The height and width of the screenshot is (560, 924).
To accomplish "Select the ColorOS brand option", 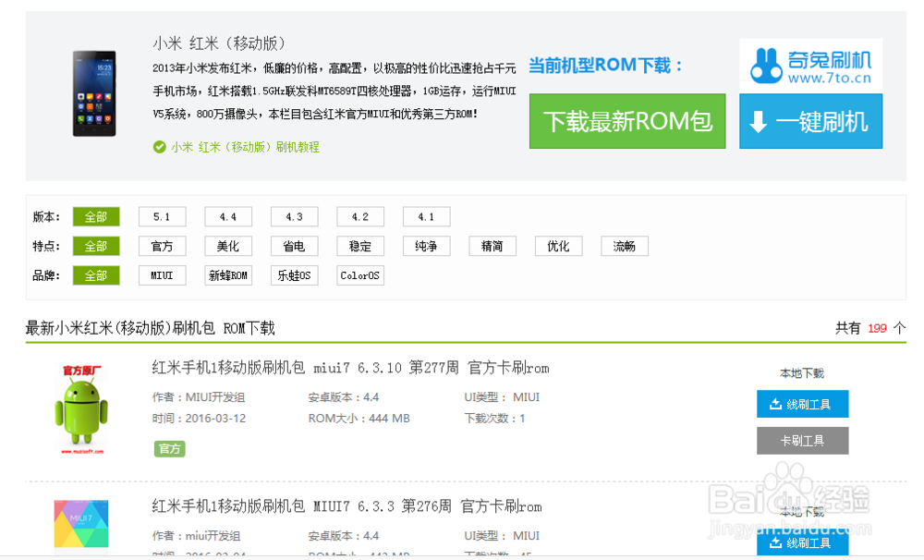I will point(359,274).
